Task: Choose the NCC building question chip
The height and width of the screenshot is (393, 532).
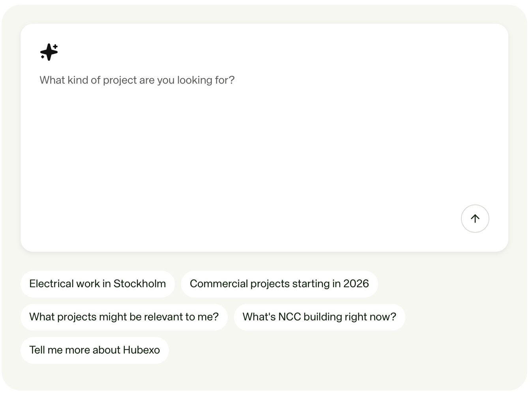Action: click(319, 317)
